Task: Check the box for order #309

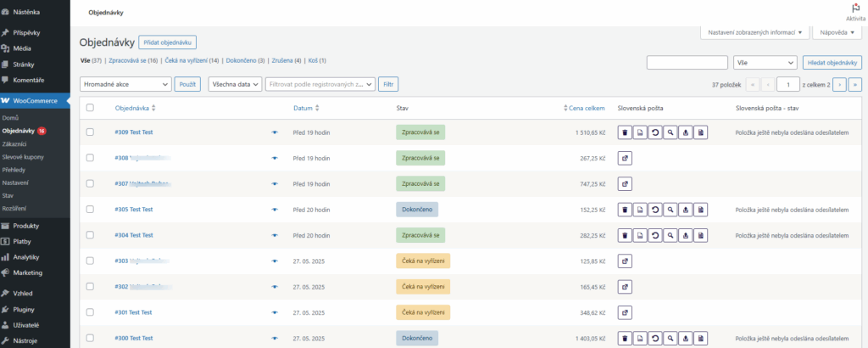Action: (90, 132)
